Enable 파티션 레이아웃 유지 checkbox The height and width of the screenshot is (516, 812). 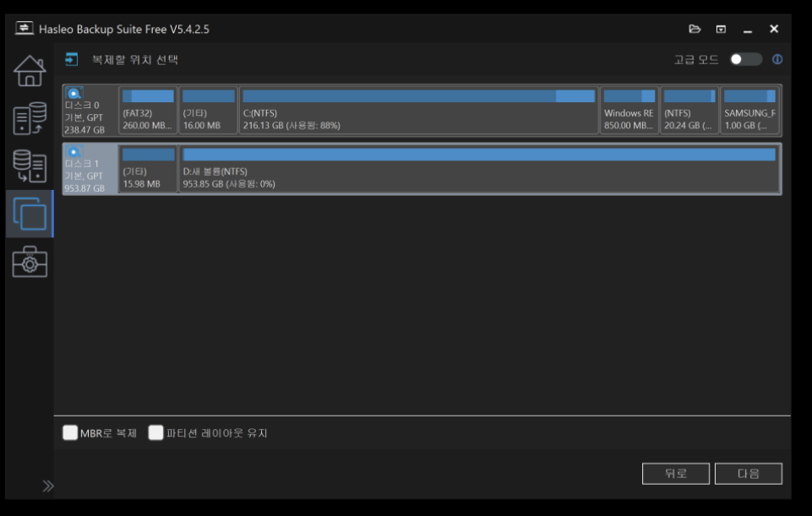[x=155, y=433]
